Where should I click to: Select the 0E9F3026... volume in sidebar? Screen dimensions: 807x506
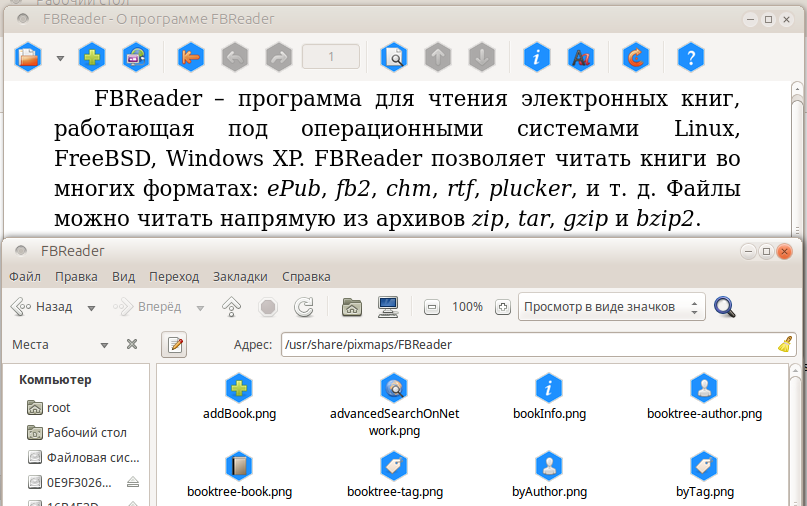tap(69, 482)
